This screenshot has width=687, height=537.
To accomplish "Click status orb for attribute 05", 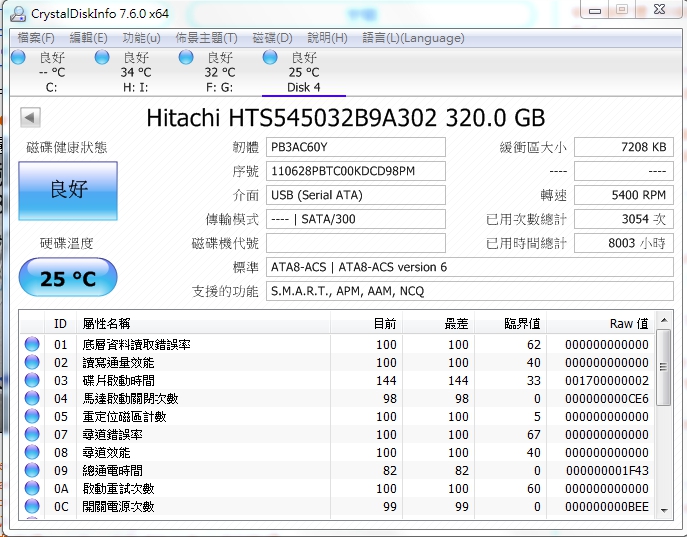I will [32, 416].
